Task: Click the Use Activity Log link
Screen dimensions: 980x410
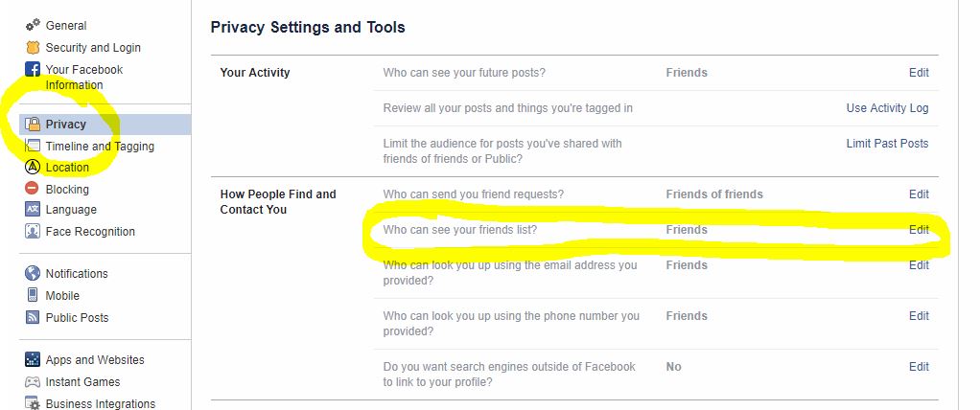Action: [x=887, y=108]
